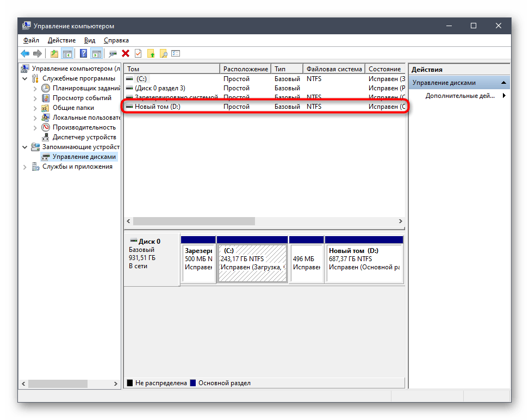Screen dimensions: 529x420
Task: Open the Вид menu
Action: click(90, 40)
